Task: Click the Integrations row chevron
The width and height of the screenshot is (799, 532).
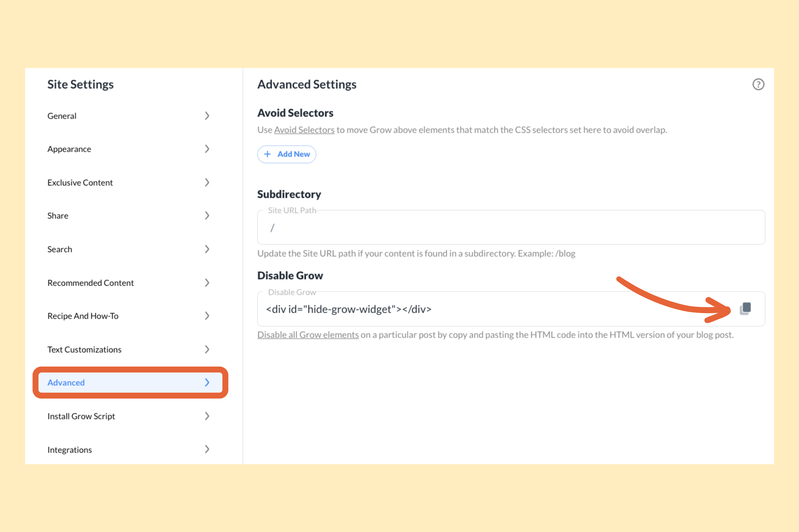Action: click(207, 449)
